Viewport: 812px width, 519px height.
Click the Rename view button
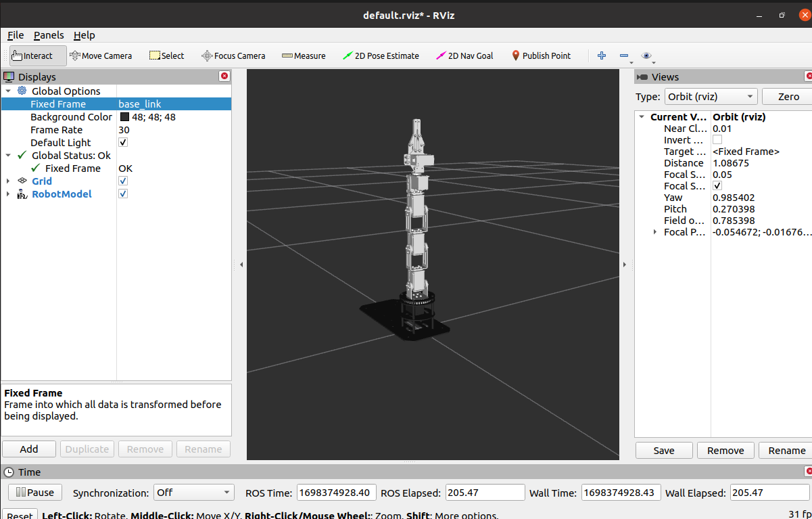[786, 450]
